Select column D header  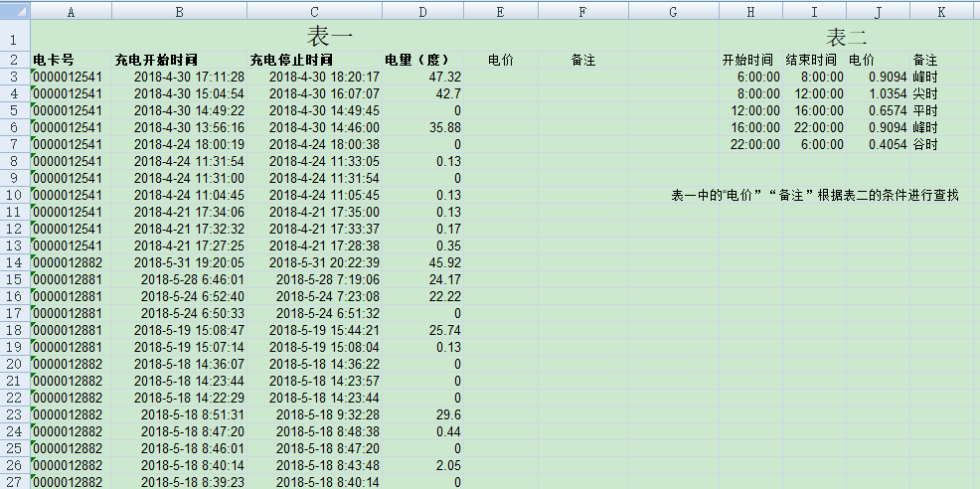[422, 11]
